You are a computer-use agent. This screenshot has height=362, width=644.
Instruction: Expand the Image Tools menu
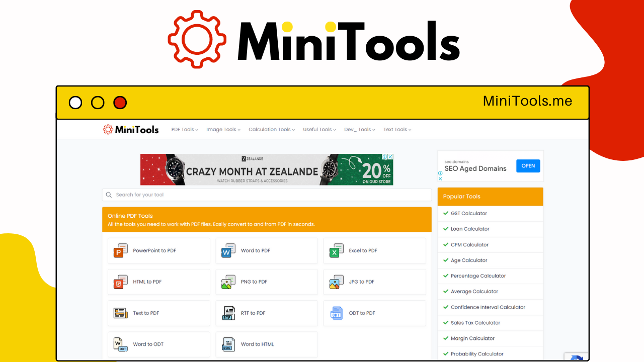click(223, 129)
